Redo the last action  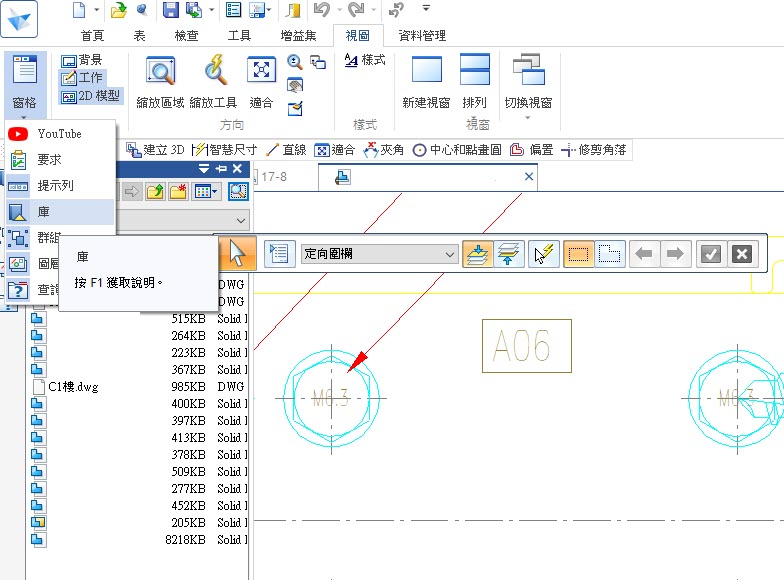[x=356, y=10]
